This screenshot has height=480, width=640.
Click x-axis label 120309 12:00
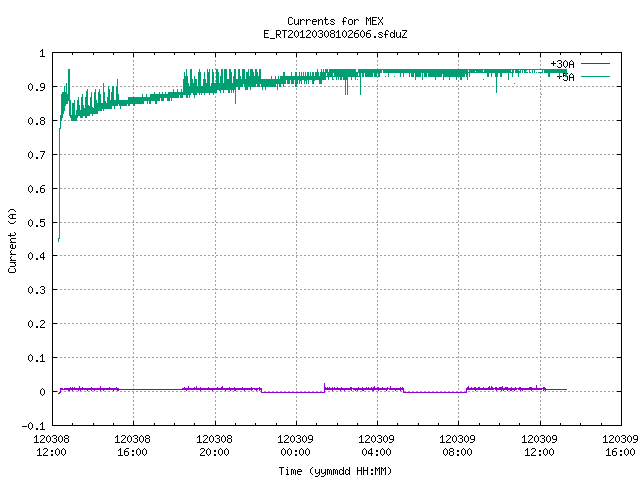pyautogui.click(x=539, y=446)
